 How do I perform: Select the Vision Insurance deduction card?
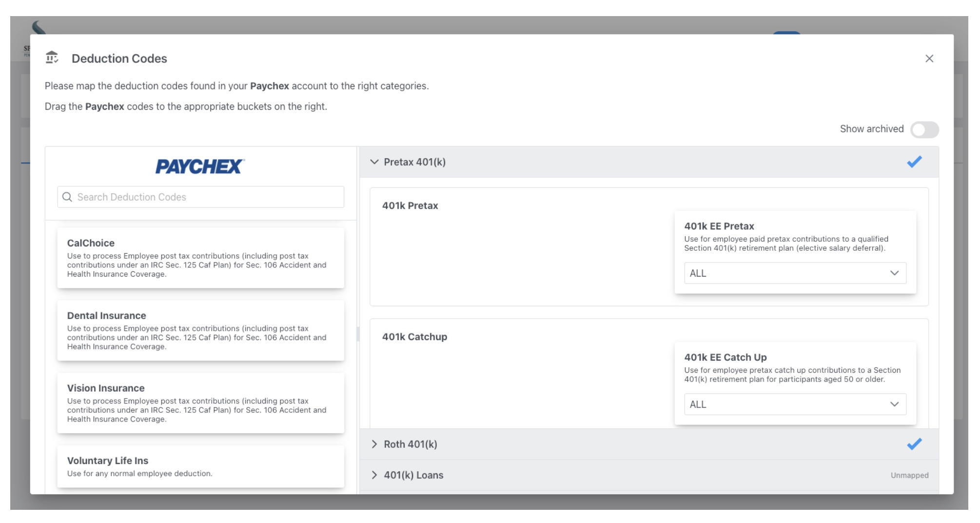coord(200,402)
